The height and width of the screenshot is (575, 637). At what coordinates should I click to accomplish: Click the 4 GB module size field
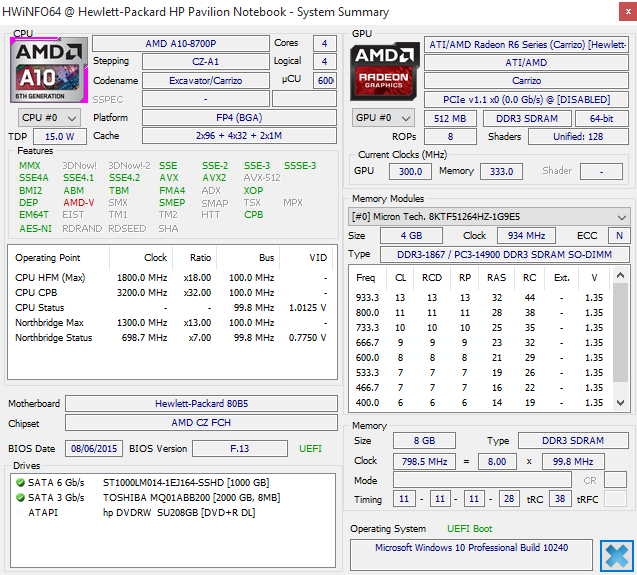pyautogui.click(x=411, y=236)
